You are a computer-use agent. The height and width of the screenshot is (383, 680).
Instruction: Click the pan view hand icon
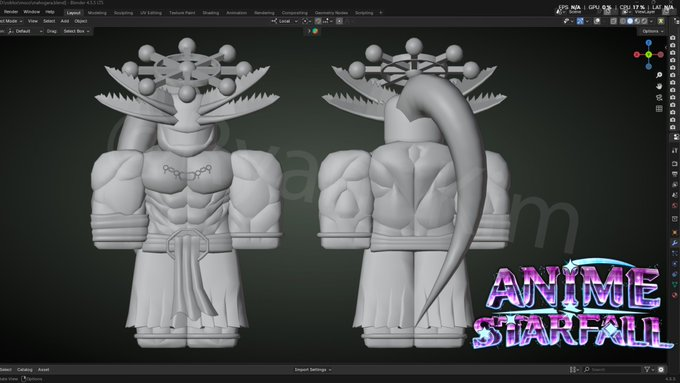pos(659,86)
